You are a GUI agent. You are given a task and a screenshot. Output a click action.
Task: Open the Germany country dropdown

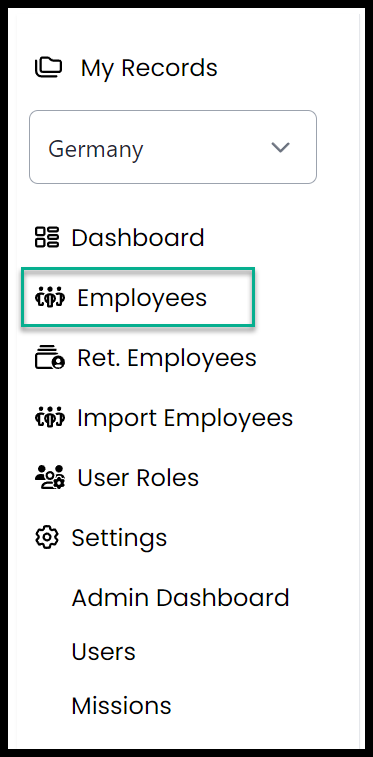[x=173, y=147]
